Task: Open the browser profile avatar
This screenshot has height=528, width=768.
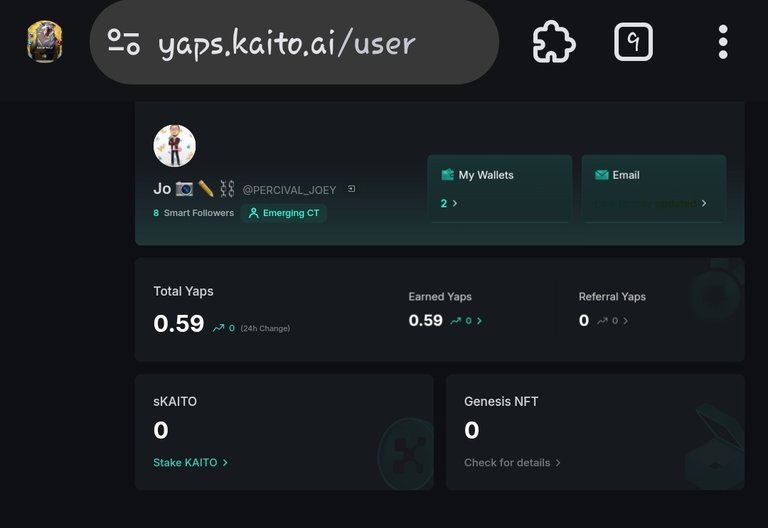Action: [45, 42]
